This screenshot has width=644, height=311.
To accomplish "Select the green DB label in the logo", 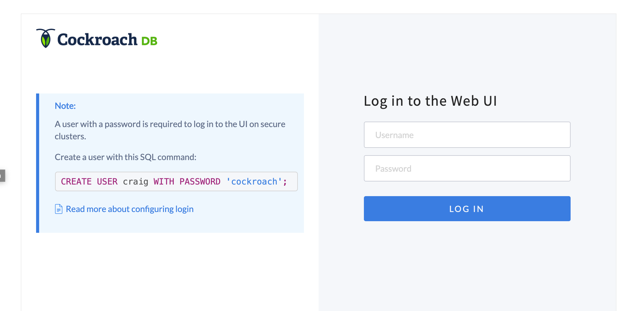I will pyautogui.click(x=150, y=40).
